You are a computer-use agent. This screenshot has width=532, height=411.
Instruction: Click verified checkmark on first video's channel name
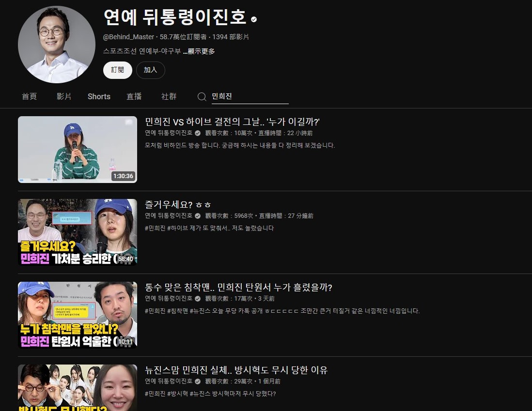[x=198, y=133]
